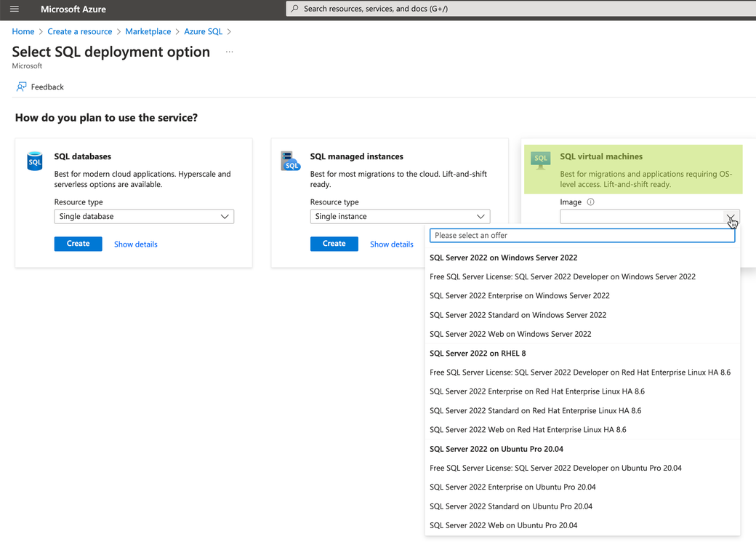The height and width of the screenshot is (542, 756).
Task: Click the Feedback button
Action: (x=40, y=87)
